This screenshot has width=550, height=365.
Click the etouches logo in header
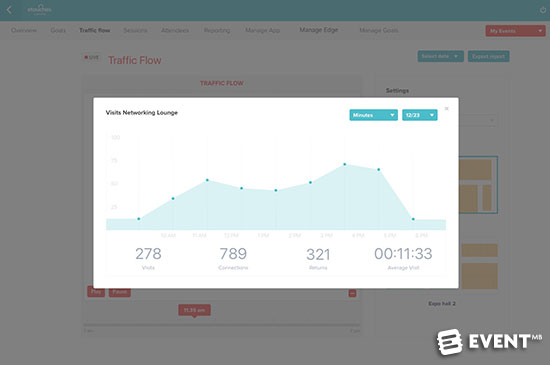[x=39, y=9]
